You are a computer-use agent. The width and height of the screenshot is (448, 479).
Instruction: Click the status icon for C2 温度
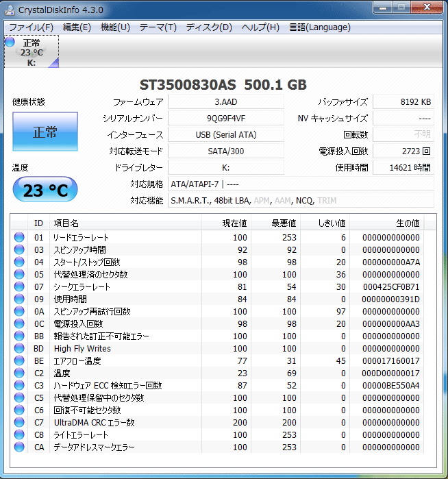tap(19, 373)
